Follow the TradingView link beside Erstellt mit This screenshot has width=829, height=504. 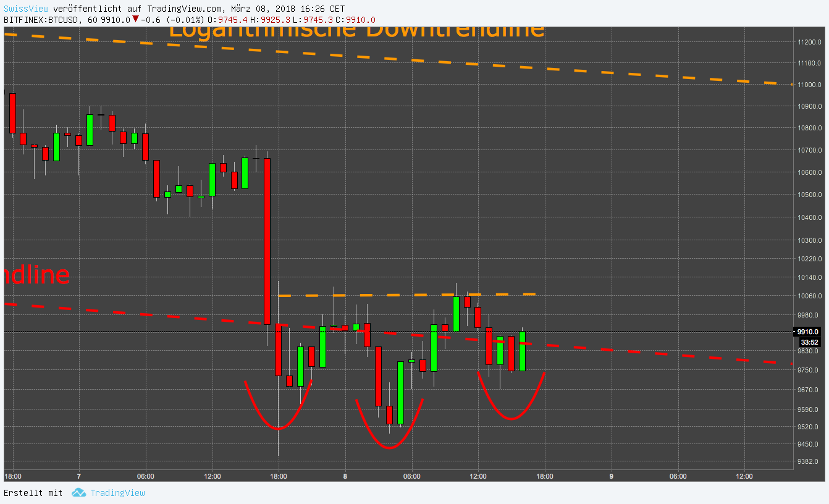(x=117, y=493)
